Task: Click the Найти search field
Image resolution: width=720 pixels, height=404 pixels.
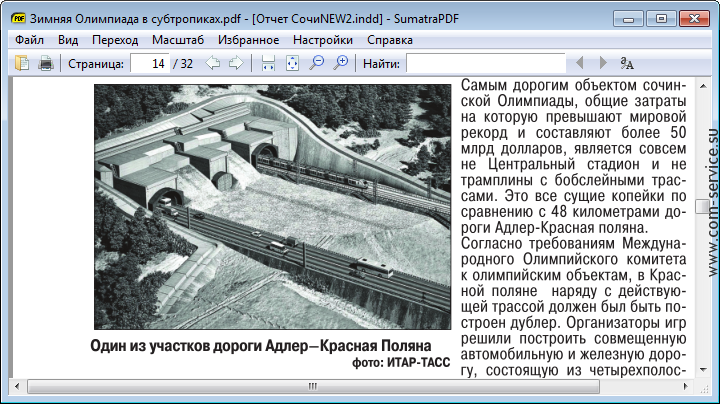Action: tap(486, 63)
